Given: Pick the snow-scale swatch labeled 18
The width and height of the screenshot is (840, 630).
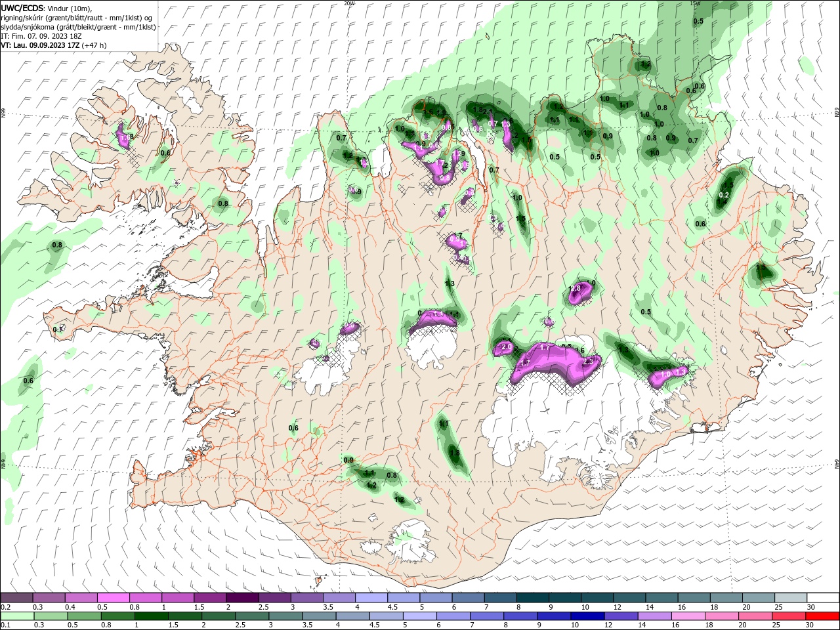Looking at the screenshot, I should 726,598.
